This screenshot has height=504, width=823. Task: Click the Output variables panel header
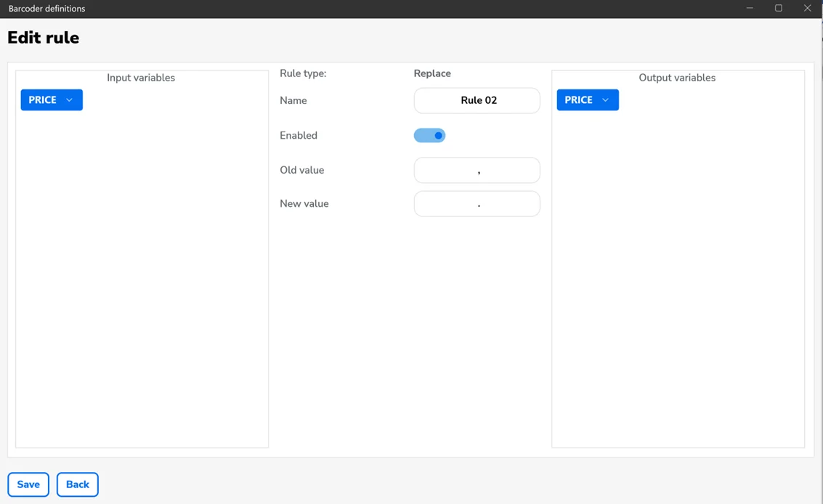677,78
